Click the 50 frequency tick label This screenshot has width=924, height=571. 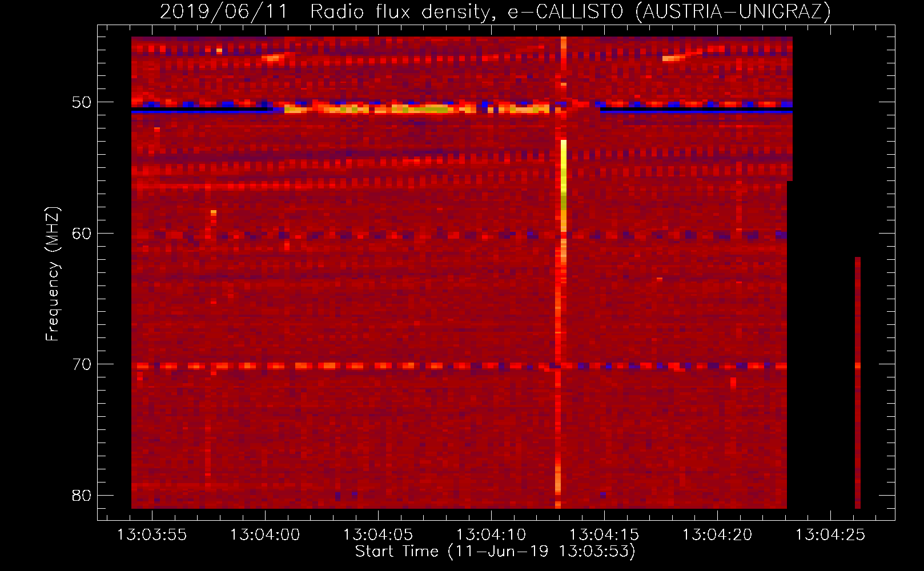point(82,102)
